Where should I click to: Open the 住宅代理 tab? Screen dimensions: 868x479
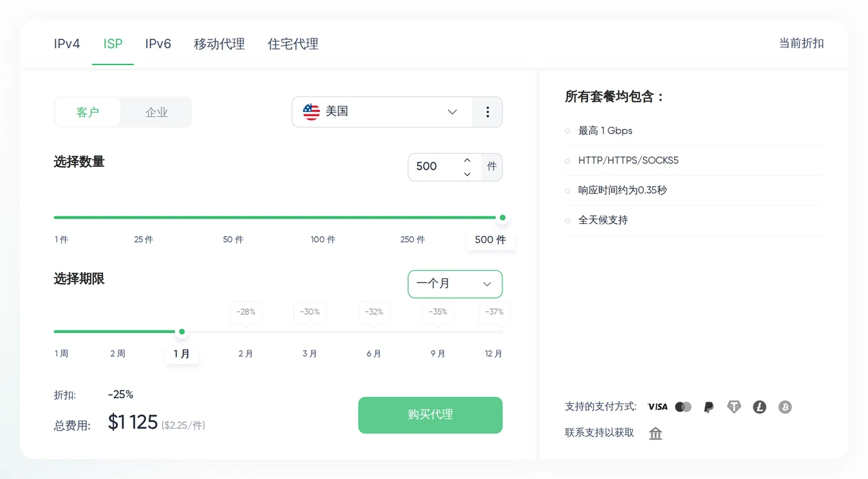(293, 44)
